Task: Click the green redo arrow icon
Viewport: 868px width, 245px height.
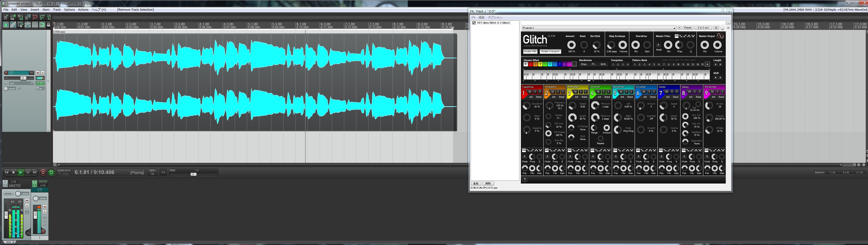Action: click(42, 17)
